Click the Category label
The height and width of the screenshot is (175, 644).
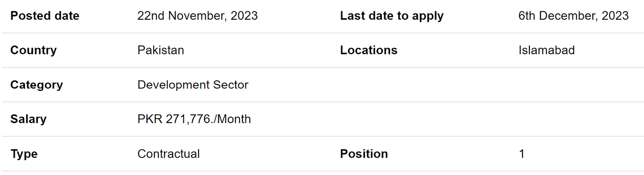pos(37,85)
